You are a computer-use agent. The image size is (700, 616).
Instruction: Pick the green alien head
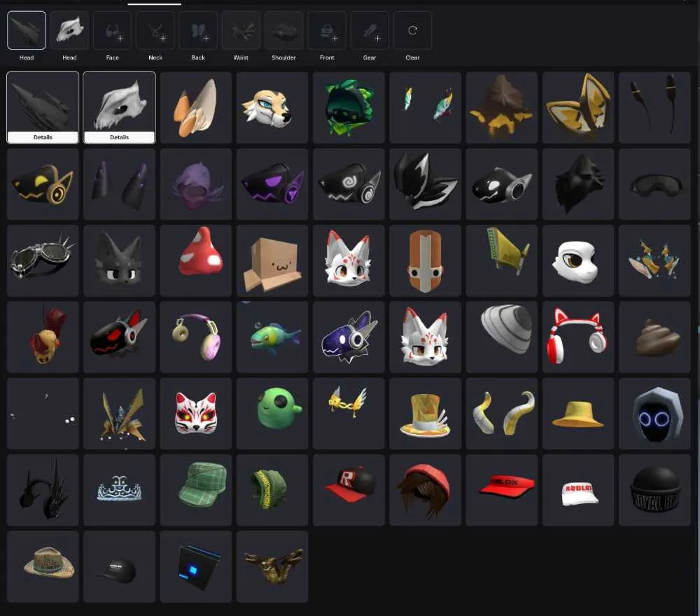tap(272, 414)
